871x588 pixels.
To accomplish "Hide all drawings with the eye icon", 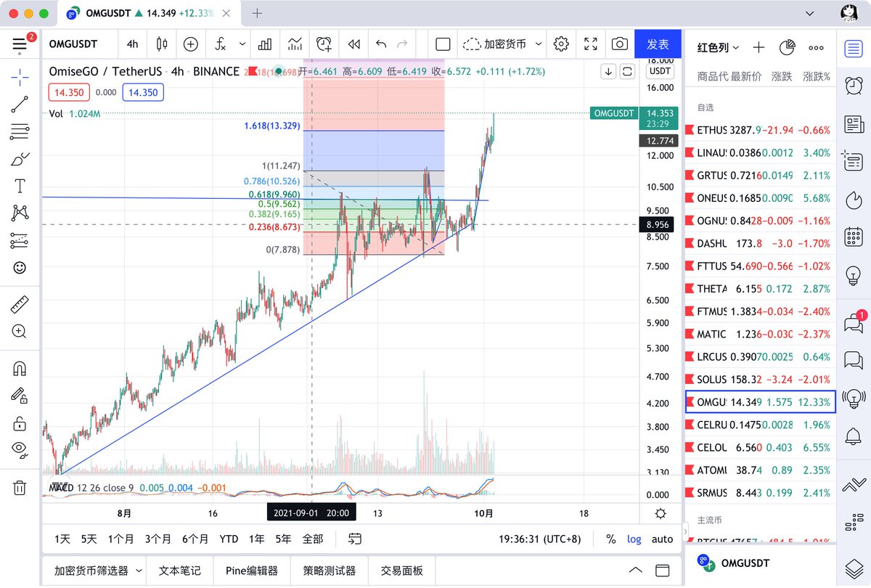I will pos(20,451).
